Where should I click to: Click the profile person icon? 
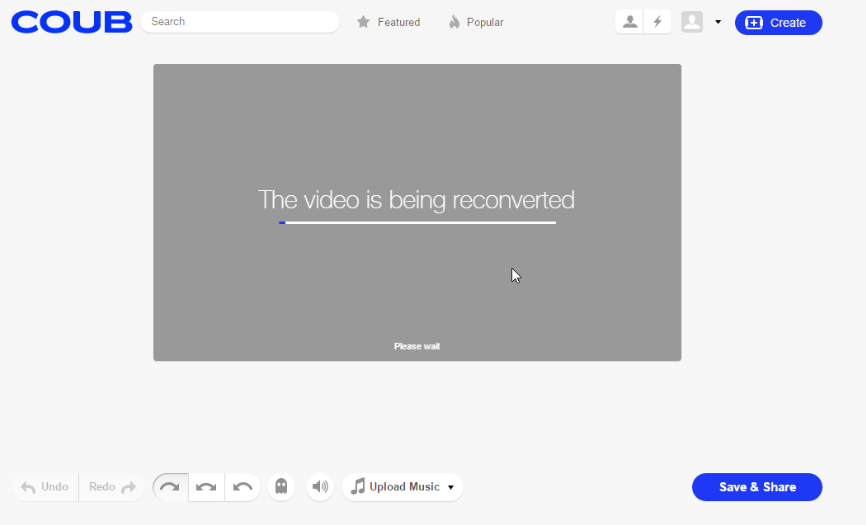tap(629, 22)
